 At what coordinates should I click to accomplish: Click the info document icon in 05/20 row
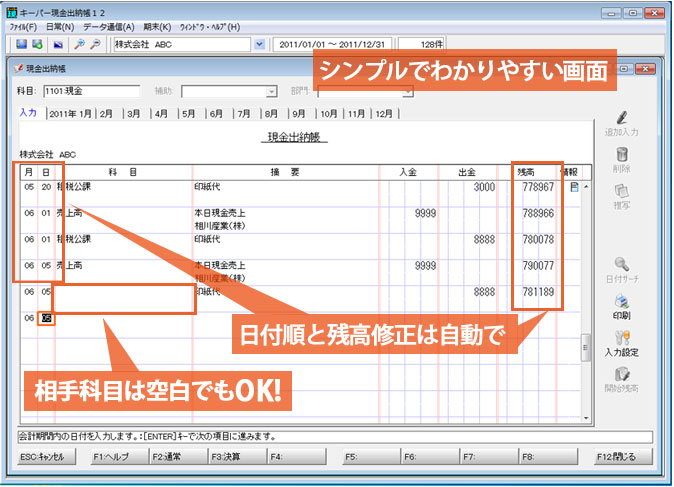(574, 187)
